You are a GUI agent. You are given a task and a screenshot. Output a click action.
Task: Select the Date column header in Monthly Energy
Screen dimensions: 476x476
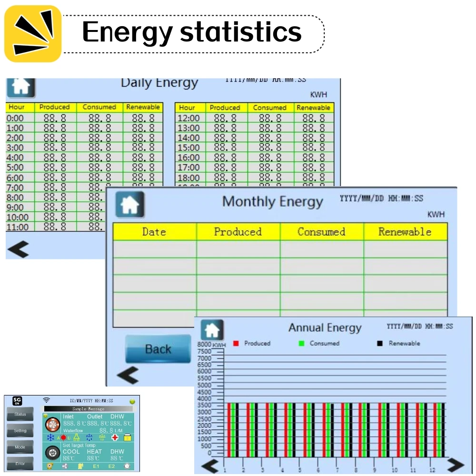(154, 232)
